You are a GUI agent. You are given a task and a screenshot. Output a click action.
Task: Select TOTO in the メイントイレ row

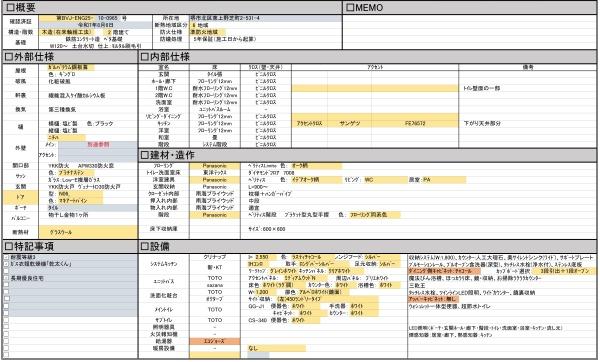point(215,310)
